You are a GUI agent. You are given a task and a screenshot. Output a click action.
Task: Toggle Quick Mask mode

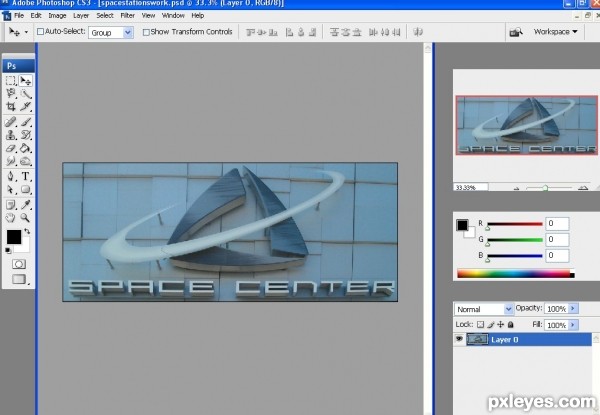tap(19, 264)
